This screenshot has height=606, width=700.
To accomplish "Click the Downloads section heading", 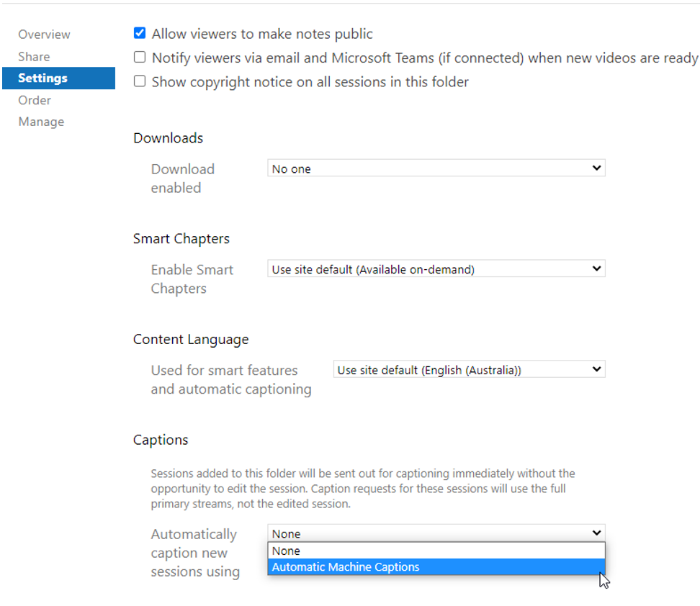I will pyautogui.click(x=168, y=138).
